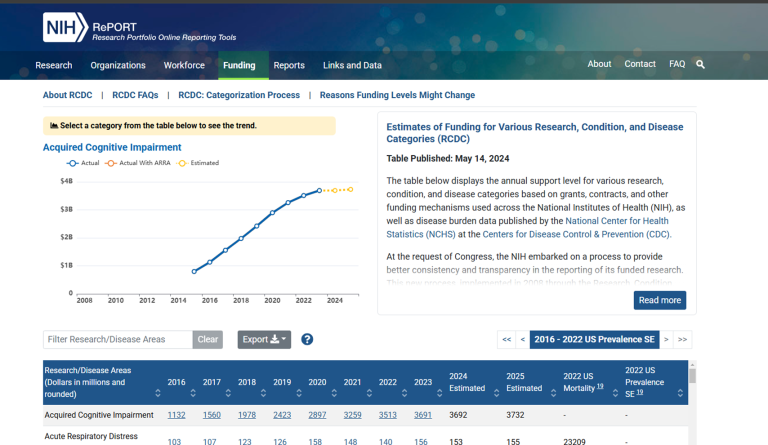
Task: Sort the 2019 column
Action: click(299, 393)
